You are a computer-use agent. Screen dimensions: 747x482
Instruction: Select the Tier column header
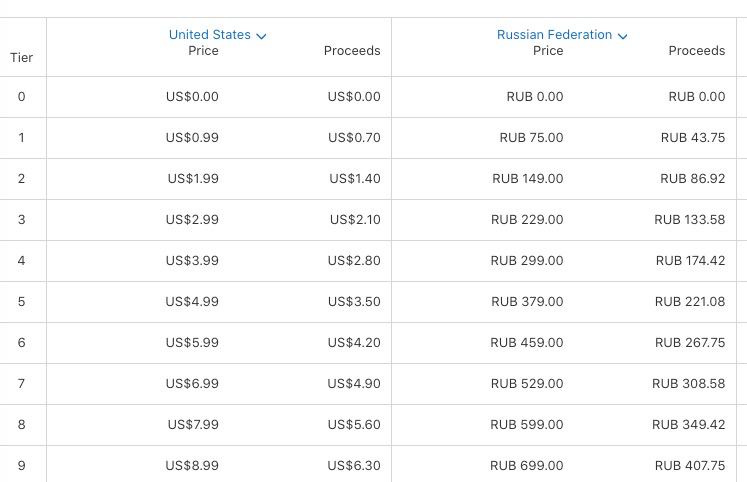[x=21, y=58]
